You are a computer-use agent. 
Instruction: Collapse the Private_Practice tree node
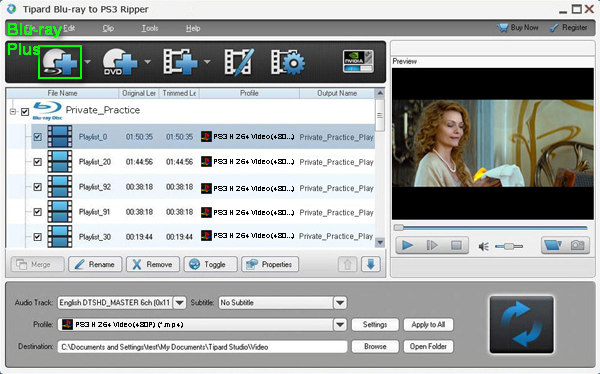point(13,112)
